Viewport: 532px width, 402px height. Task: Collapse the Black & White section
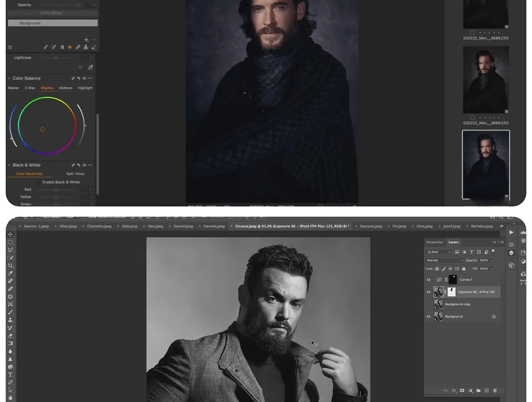[x=9, y=165]
